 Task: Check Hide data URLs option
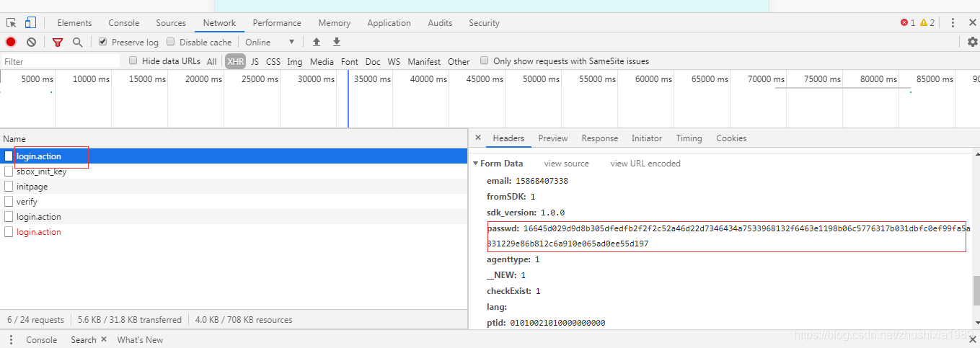[133, 61]
